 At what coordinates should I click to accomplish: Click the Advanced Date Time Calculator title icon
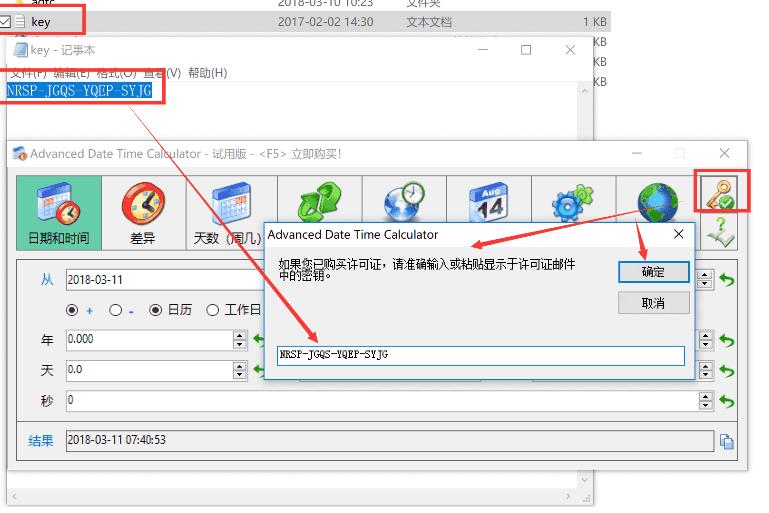click(20, 154)
